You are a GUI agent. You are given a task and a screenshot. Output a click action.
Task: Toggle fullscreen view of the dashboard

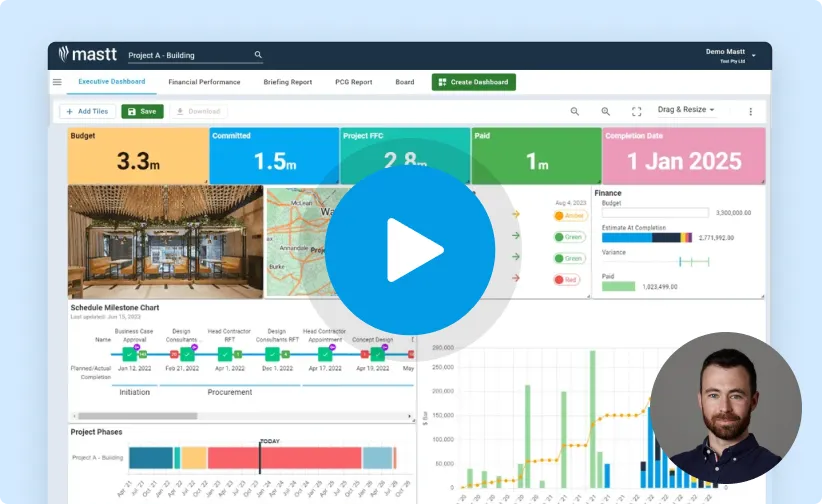point(636,111)
